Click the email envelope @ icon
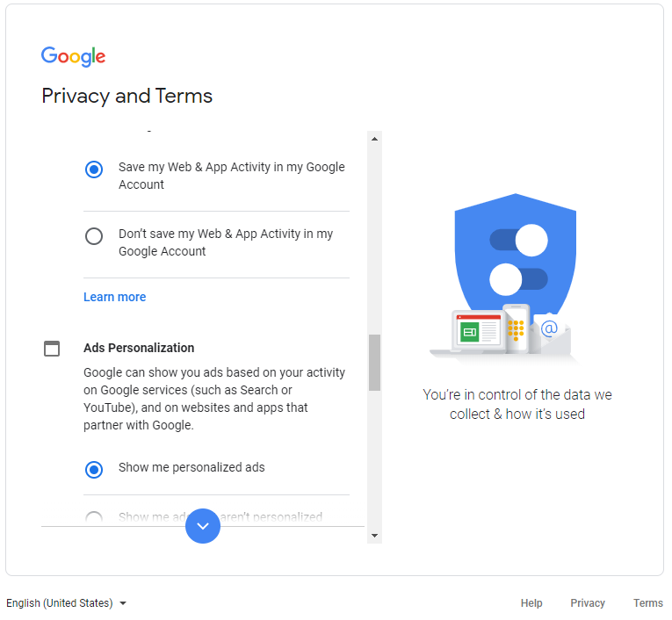 pos(550,334)
